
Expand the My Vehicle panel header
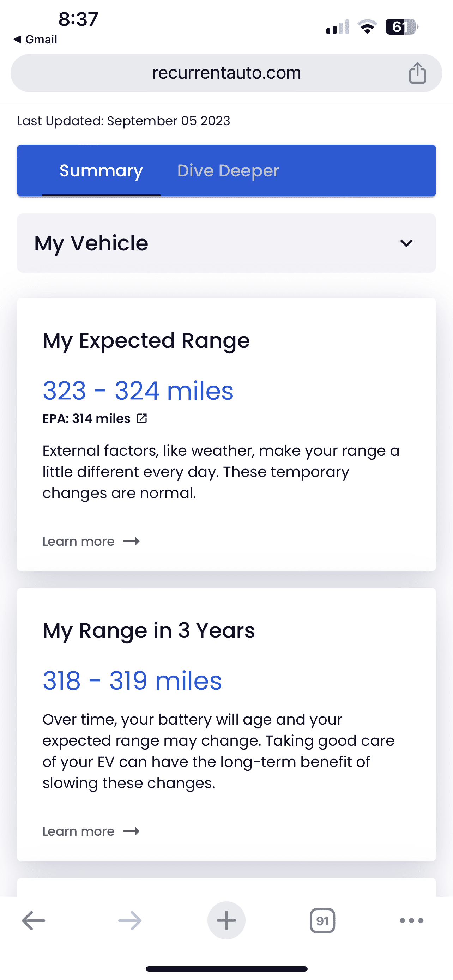tap(226, 243)
